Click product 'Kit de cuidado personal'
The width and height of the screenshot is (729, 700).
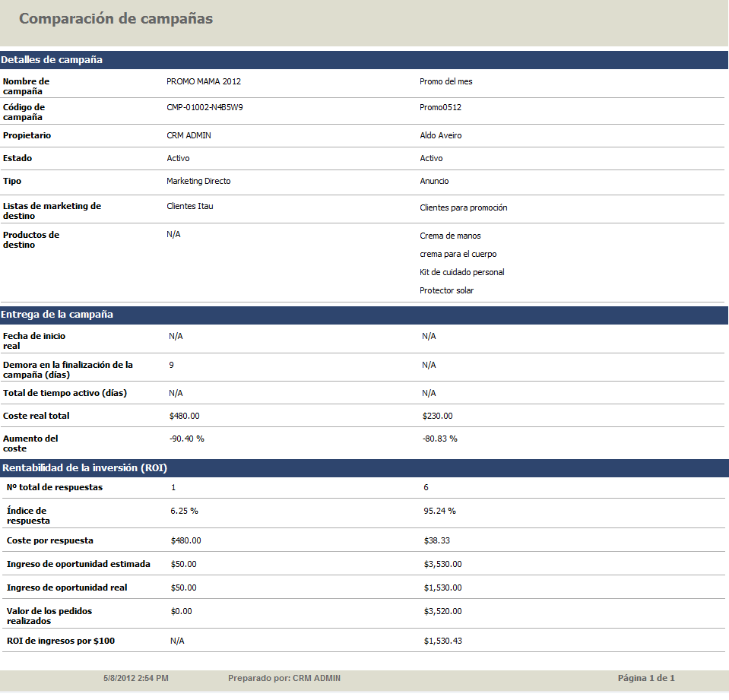[x=461, y=272]
